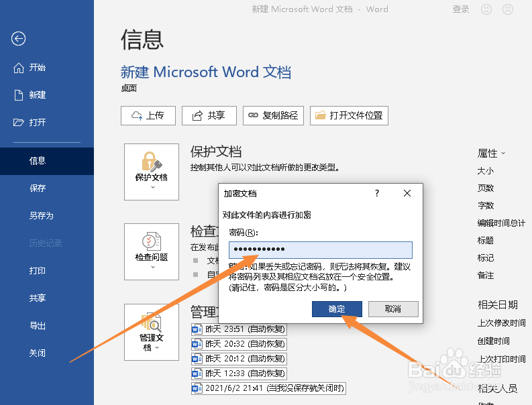The image size is (532, 405).
Task: Click the 桌面 location text
Action: [129, 89]
